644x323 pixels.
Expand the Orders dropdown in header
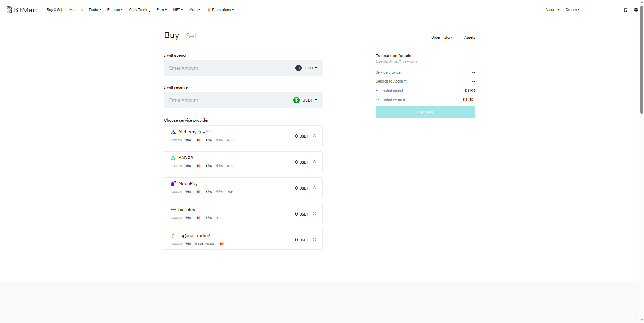tap(572, 10)
